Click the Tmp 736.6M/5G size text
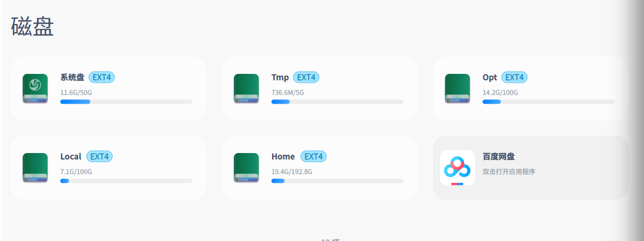 coord(288,92)
